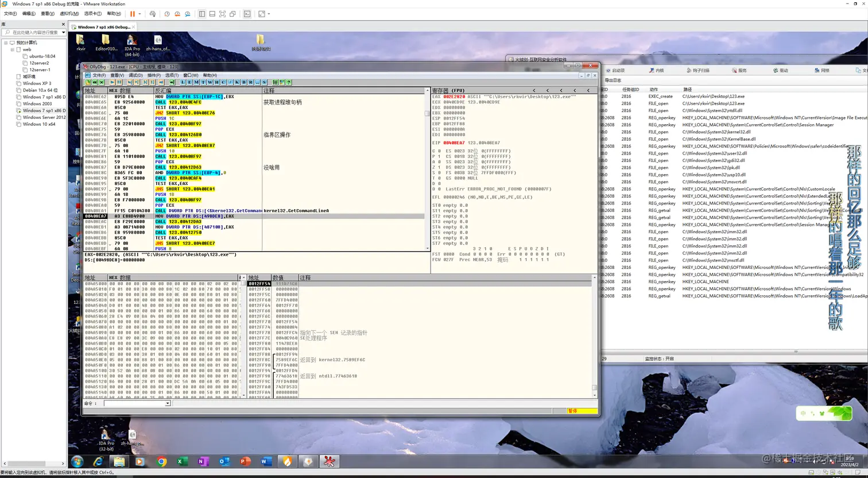868x478 pixels.
Task: Open OllyDbg 调试(D) menu
Action: pyautogui.click(x=135, y=75)
